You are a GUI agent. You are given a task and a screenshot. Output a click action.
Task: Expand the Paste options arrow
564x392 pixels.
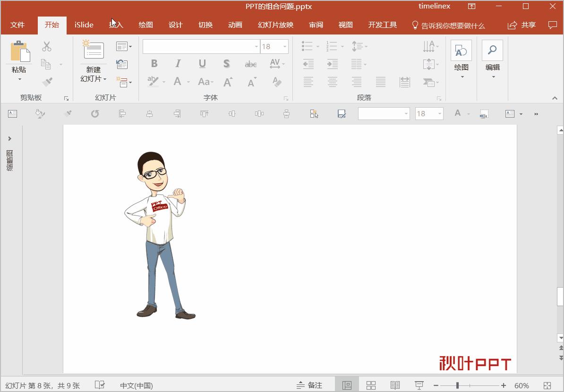(19, 79)
